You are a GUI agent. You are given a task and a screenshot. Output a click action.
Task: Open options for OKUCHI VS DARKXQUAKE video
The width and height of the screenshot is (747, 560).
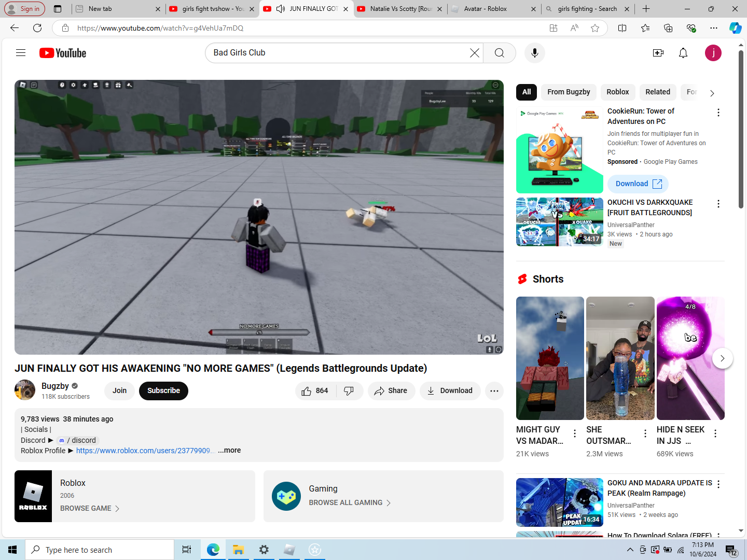coord(718,204)
